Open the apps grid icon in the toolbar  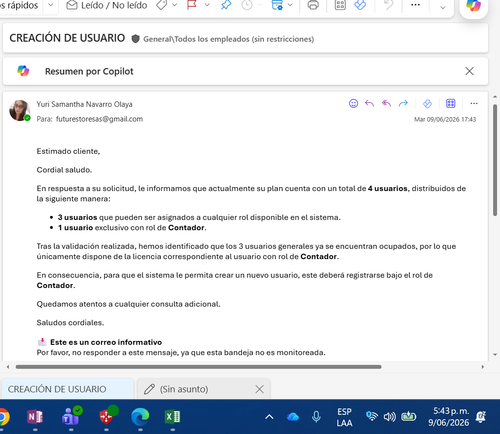point(340,5)
